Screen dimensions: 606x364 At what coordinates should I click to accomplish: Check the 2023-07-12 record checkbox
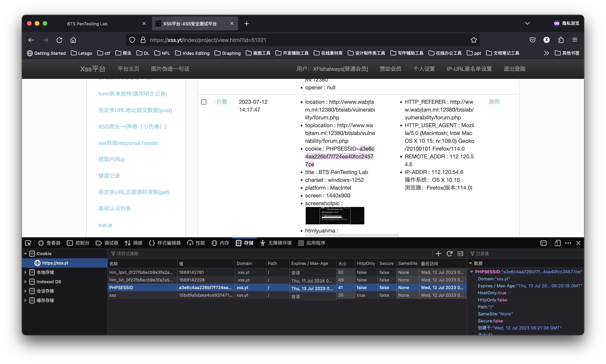pos(204,102)
